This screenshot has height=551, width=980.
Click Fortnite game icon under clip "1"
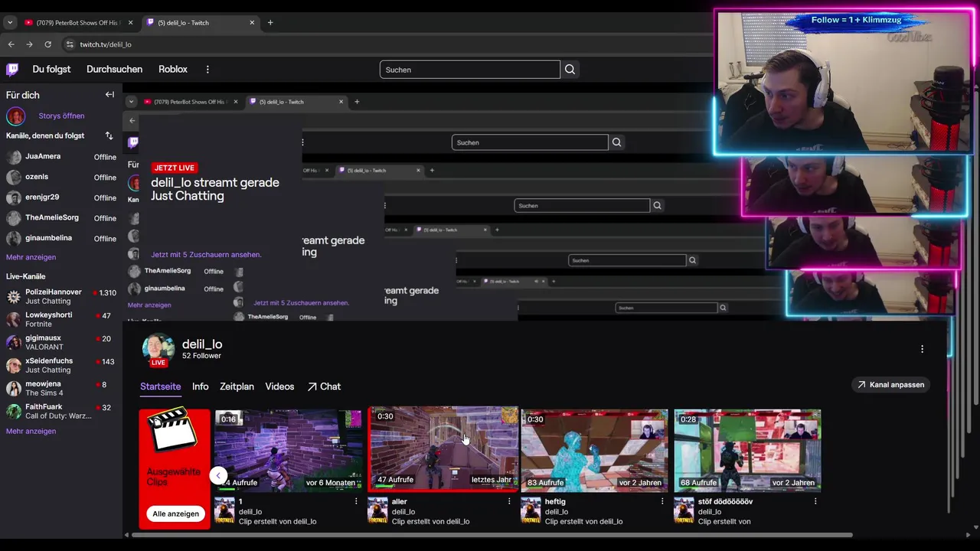224,510
